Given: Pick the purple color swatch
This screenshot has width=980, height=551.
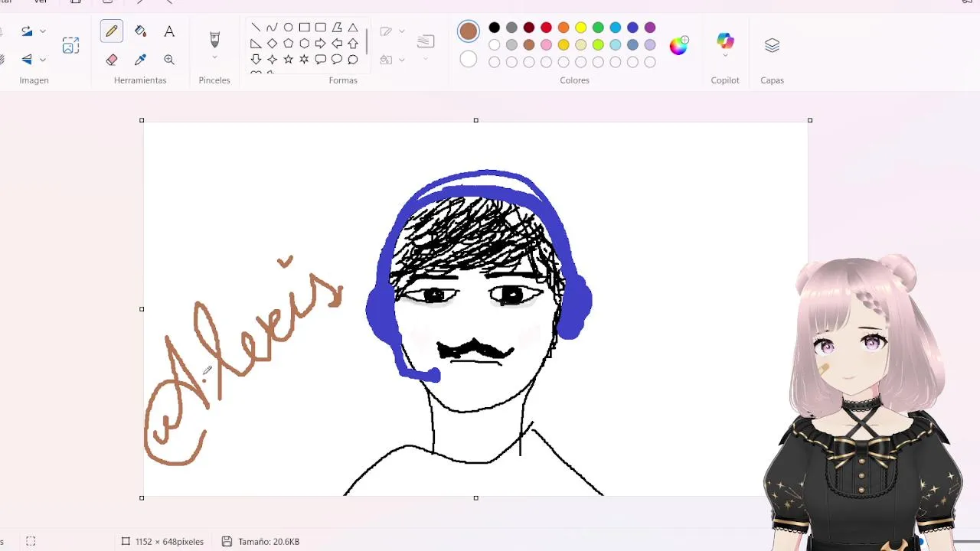Looking at the screenshot, I should click(x=650, y=28).
